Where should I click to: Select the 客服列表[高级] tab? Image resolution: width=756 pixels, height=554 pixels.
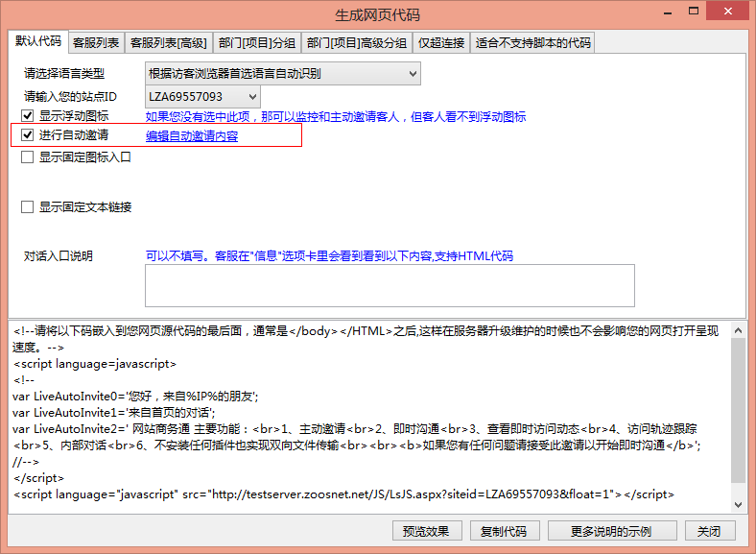pyautogui.click(x=169, y=43)
